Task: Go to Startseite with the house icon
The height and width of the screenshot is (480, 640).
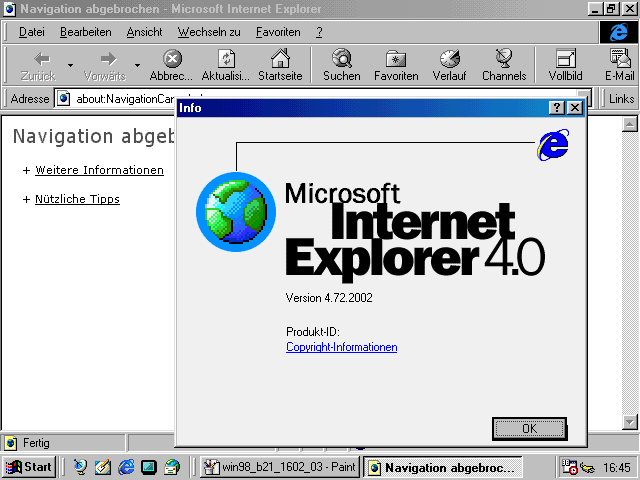Action: (280, 59)
